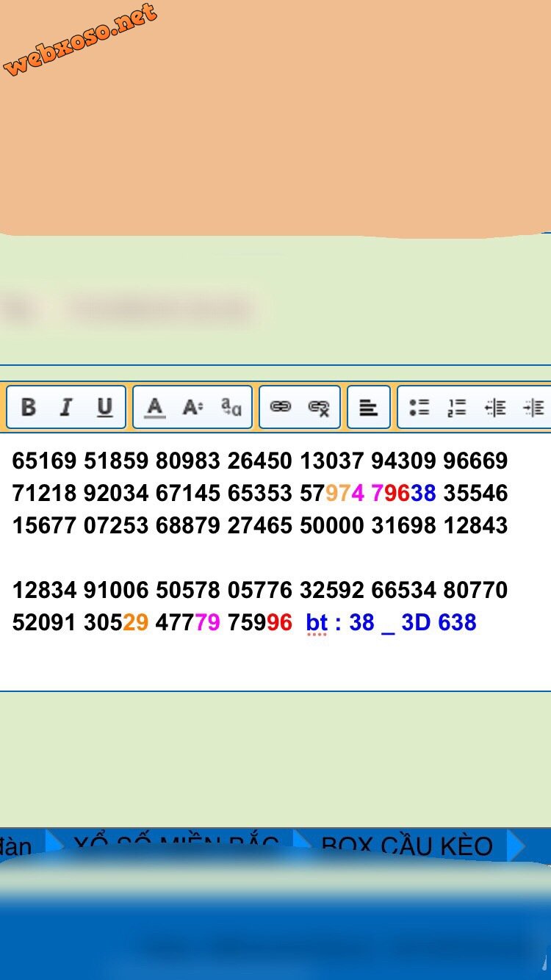Open the font family selector
The height and width of the screenshot is (980, 551).
(231, 406)
